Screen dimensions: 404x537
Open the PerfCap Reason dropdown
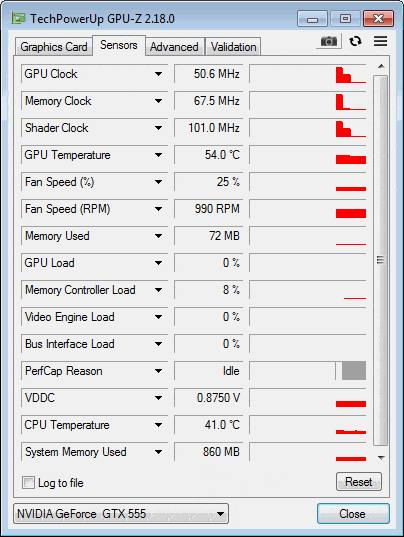coord(158,371)
